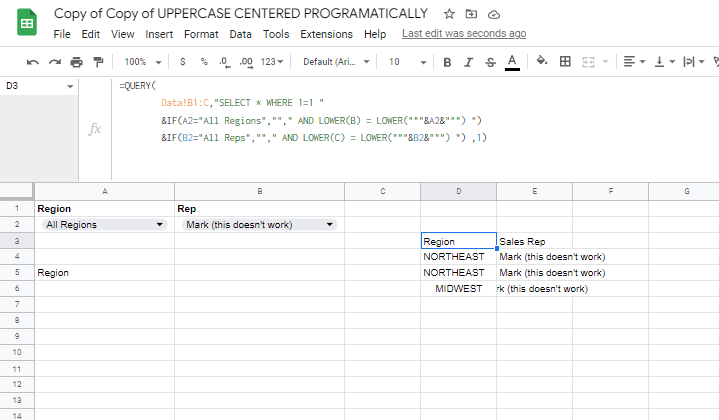The width and height of the screenshot is (719, 420).
Task: Open the font size dropdown
Action: 407,62
